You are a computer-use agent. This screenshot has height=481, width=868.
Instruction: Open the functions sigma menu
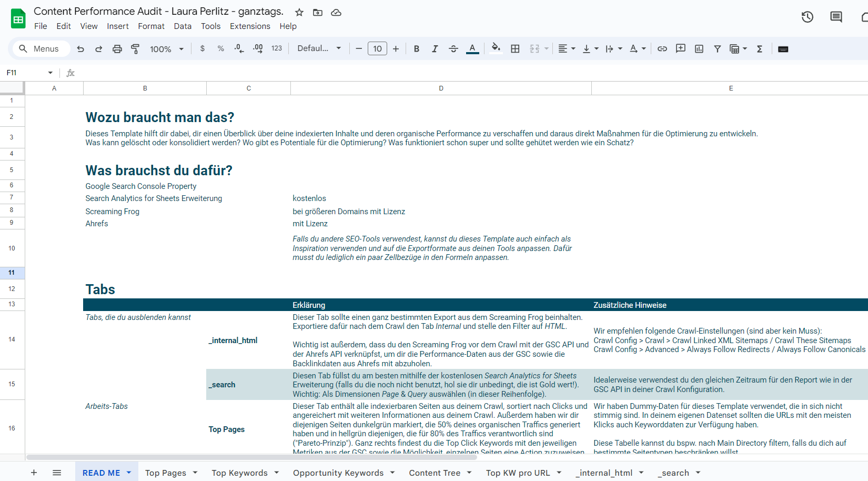pos(760,48)
